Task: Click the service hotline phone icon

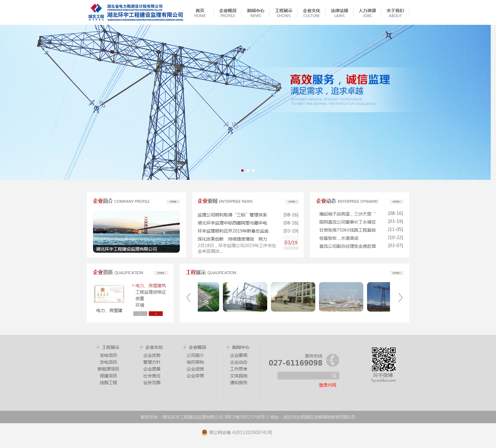Action: tap(333, 360)
